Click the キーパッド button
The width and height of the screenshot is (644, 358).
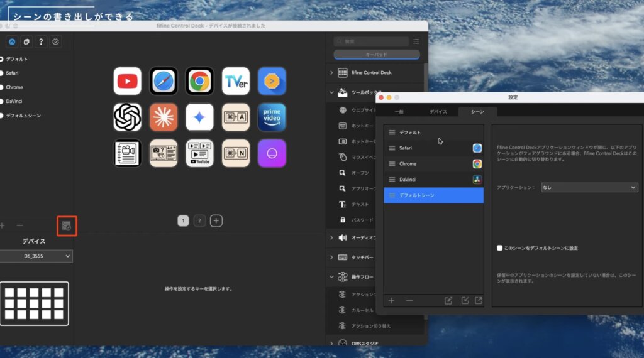click(x=376, y=55)
